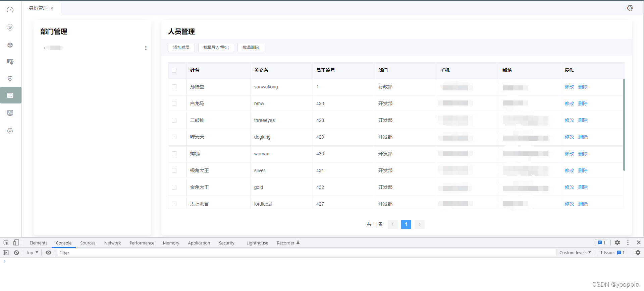
Task: Switch to the Console tab
Action: coord(64,243)
